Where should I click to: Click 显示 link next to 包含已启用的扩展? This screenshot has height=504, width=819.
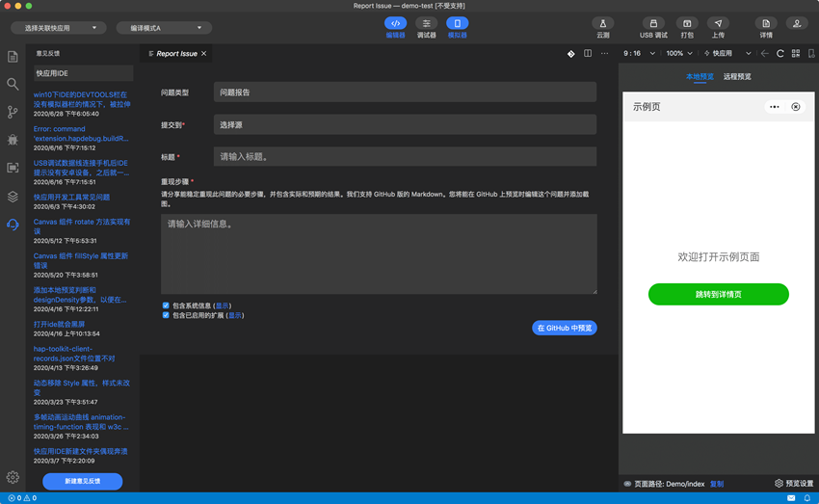[235, 315]
